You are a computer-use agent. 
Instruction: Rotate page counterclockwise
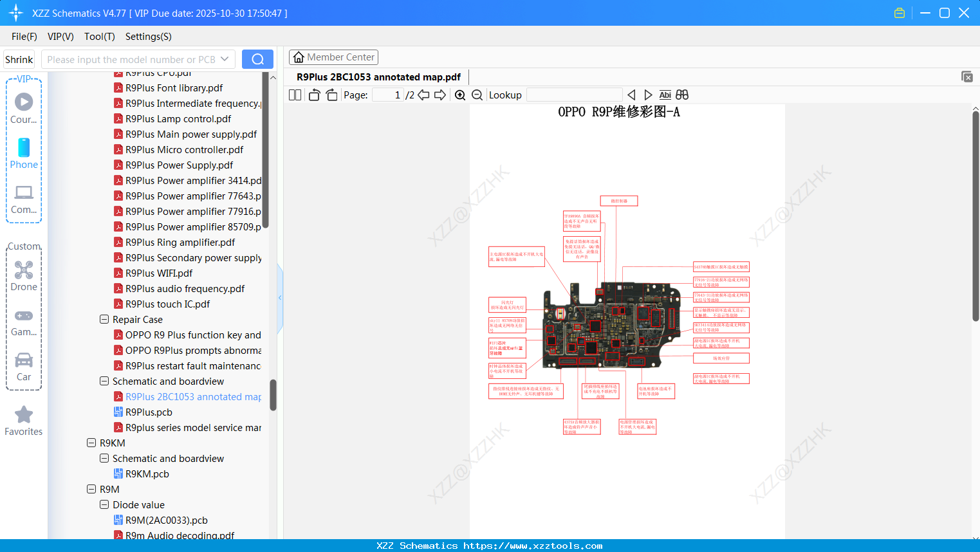(314, 95)
